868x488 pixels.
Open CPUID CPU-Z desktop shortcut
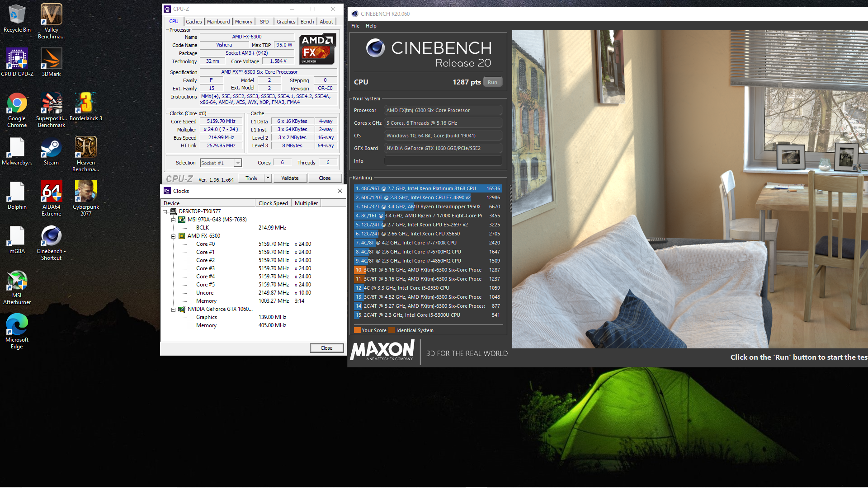coord(17,62)
